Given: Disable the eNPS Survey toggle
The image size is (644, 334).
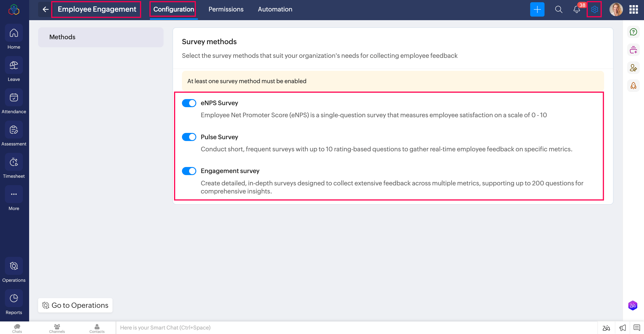Looking at the screenshot, I should [x=189, y=103].
